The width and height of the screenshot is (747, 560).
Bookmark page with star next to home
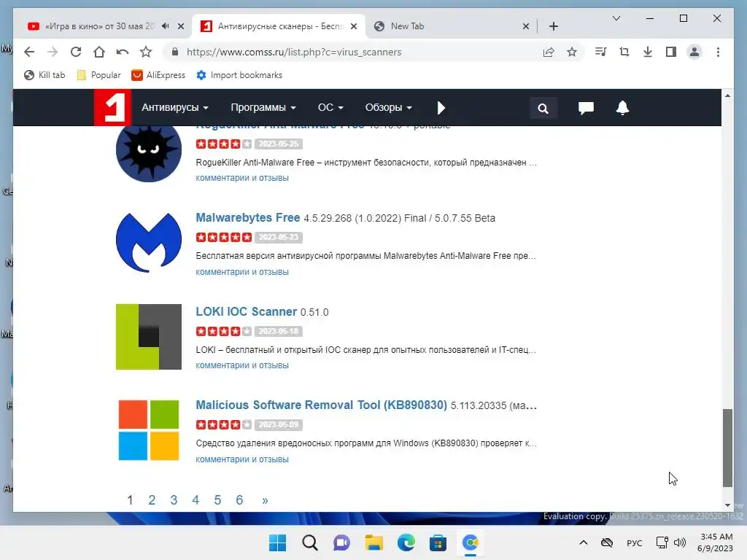click(146, 52)
